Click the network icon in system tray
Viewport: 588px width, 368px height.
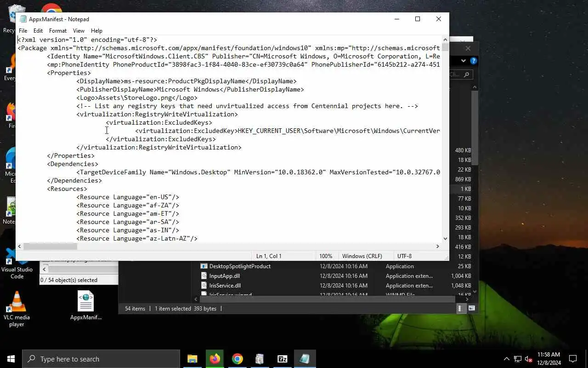pyautogui.click(x=518, y=359)
